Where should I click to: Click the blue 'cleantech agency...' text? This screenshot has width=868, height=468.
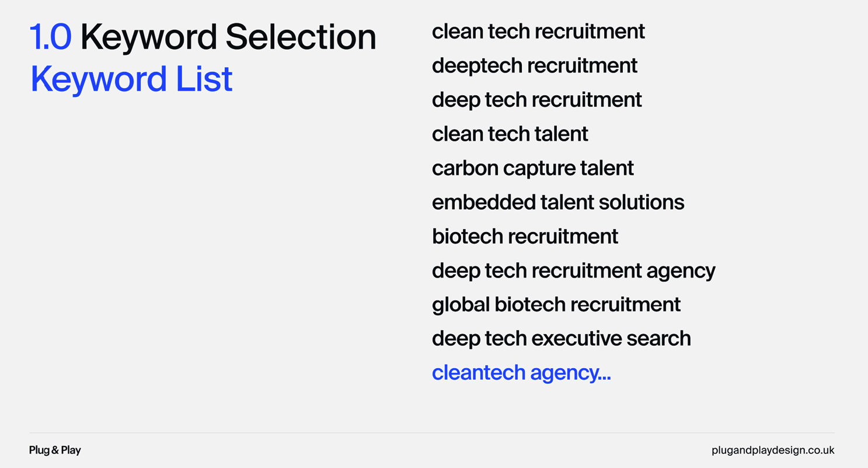tap(521, 373)
